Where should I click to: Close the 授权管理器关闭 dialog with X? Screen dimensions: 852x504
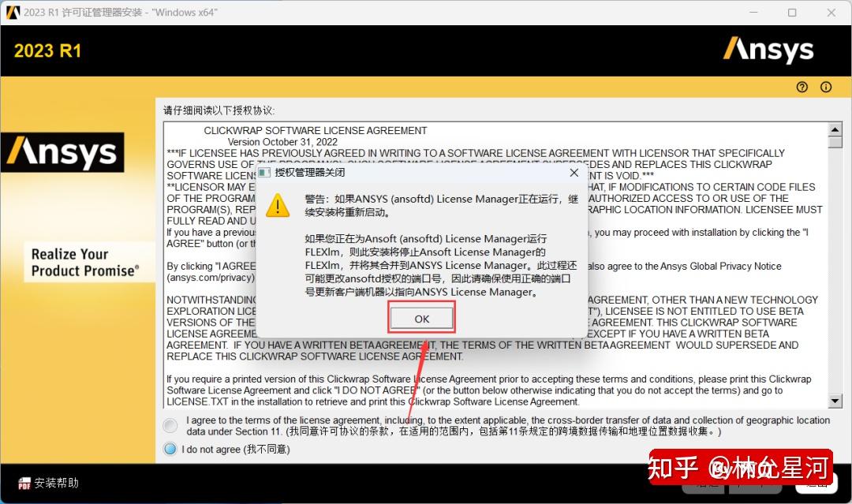[574, 172]
